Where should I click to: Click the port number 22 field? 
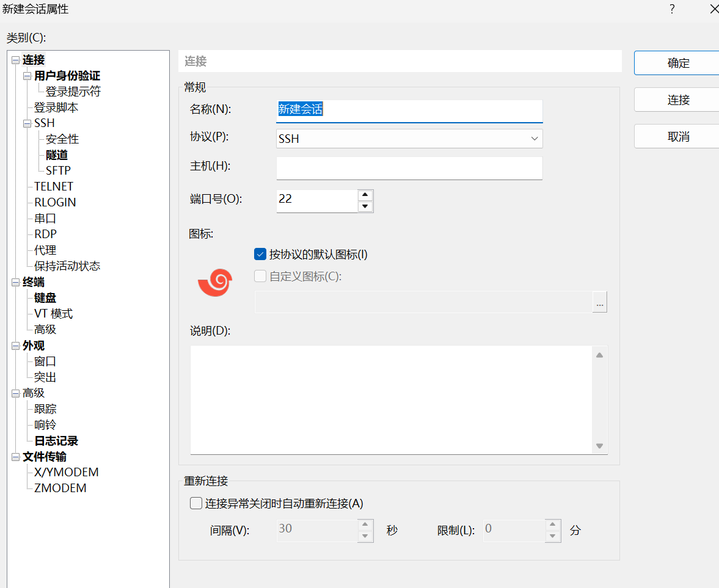(317, 201)
